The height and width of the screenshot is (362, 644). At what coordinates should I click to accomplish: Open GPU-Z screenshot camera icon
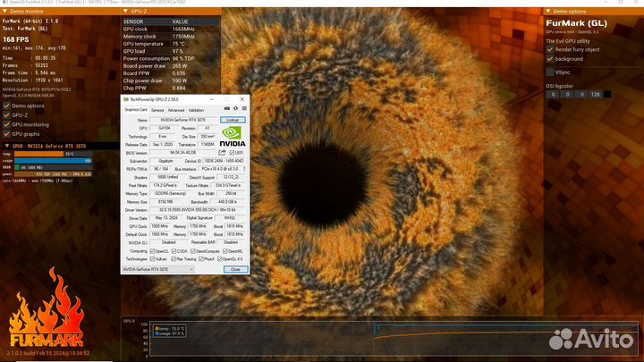[227, 108]
